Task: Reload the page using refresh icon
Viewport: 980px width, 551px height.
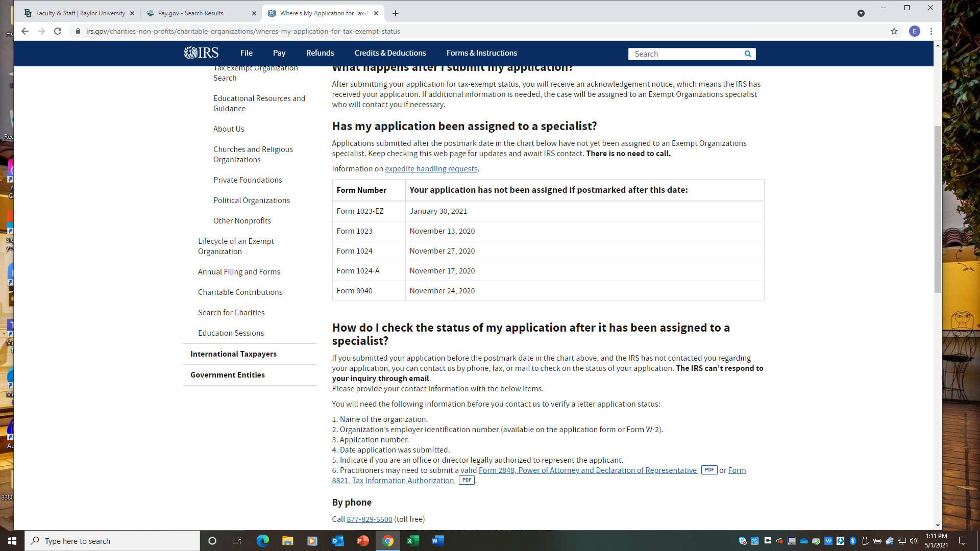Action: pyautogui.click(x=58, y=31)
